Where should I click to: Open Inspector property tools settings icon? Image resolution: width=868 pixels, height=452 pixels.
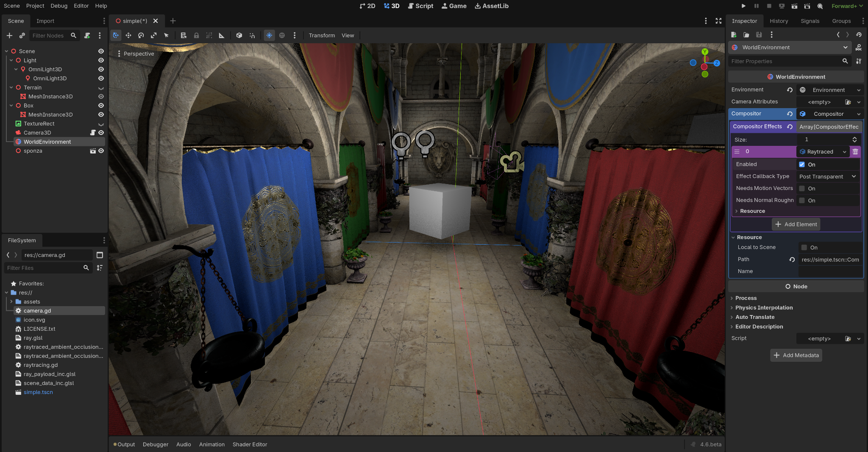(859, 61)
